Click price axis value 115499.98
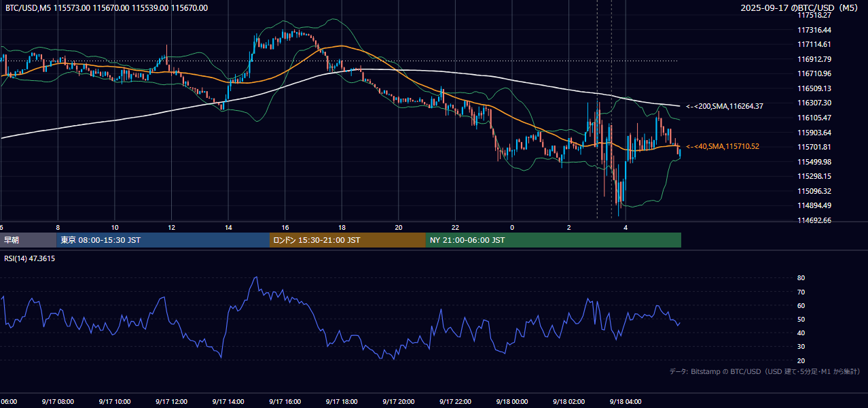The image size is (868, 408). pos(814,162)
